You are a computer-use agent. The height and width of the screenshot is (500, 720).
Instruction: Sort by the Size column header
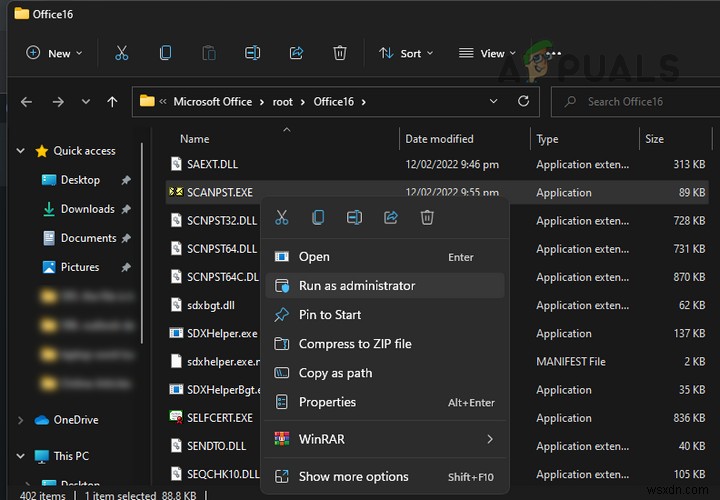point(654,139)
